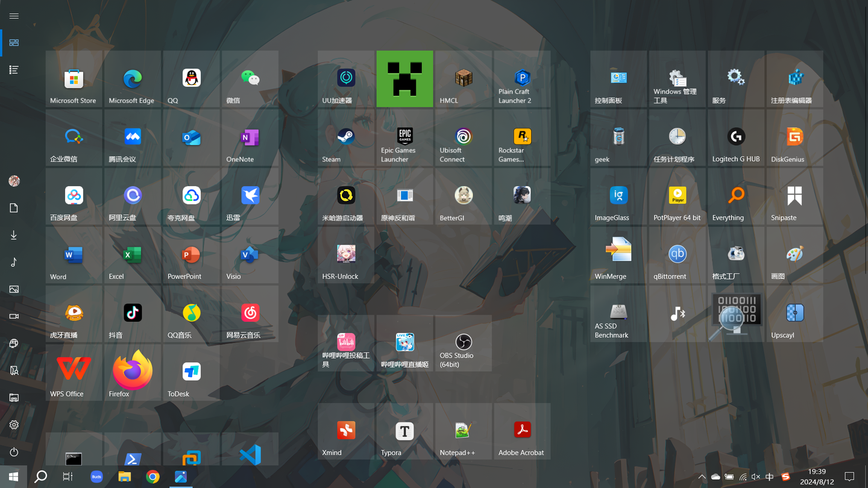868x488 pixels.
Task: Open the Word tile
Action: (x=74, y=255)
